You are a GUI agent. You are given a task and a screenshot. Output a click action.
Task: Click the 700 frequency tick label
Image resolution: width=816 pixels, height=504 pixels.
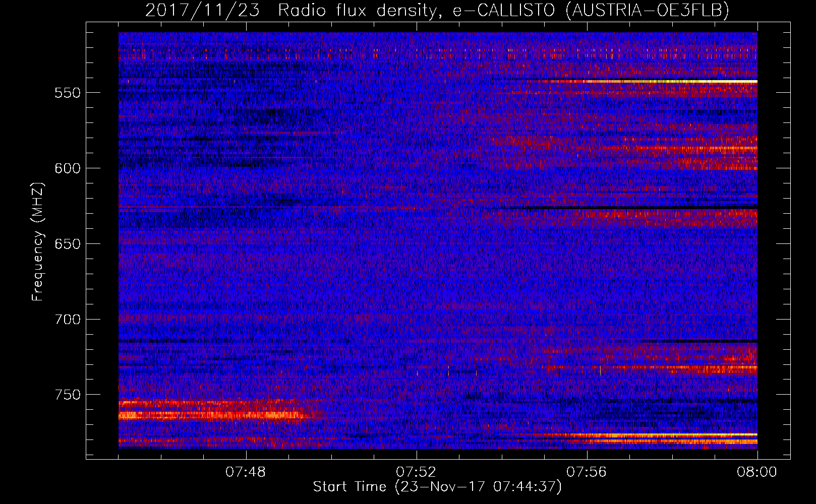click(x=67, y=320)
